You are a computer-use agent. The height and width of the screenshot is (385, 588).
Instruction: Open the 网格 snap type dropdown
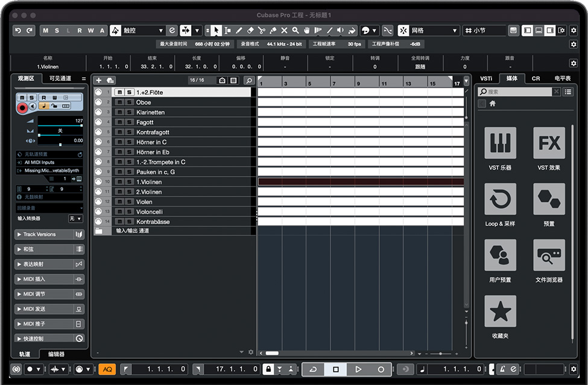click(434, 30)
